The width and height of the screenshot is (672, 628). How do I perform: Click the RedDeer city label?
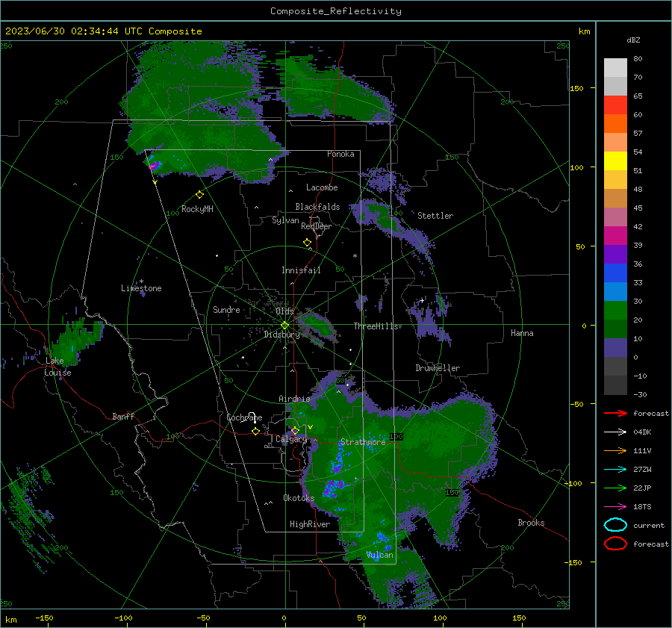[317, 226]
